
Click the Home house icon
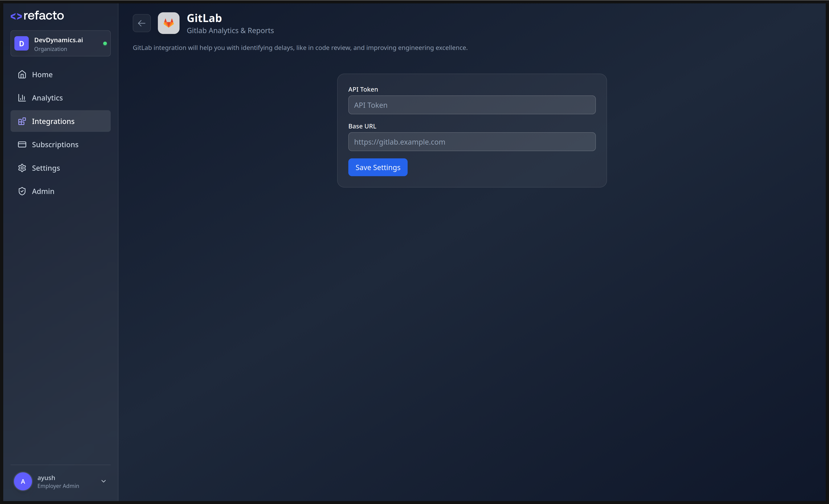[22, 74]
